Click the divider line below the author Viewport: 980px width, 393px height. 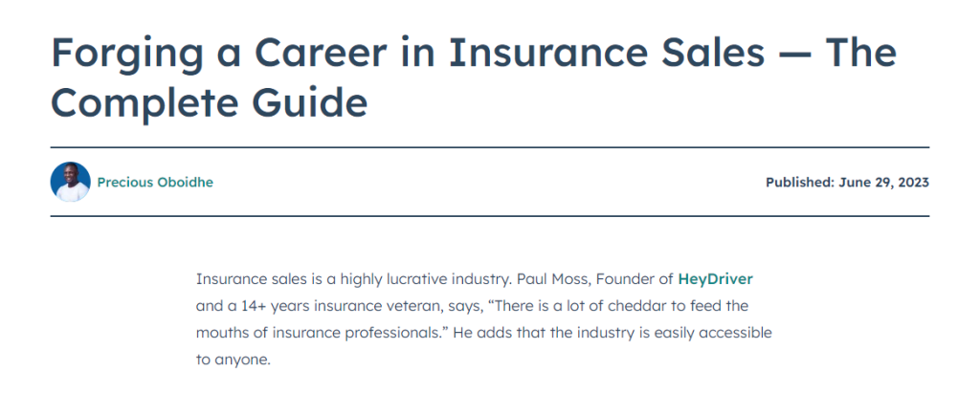(x=490, y=216)
